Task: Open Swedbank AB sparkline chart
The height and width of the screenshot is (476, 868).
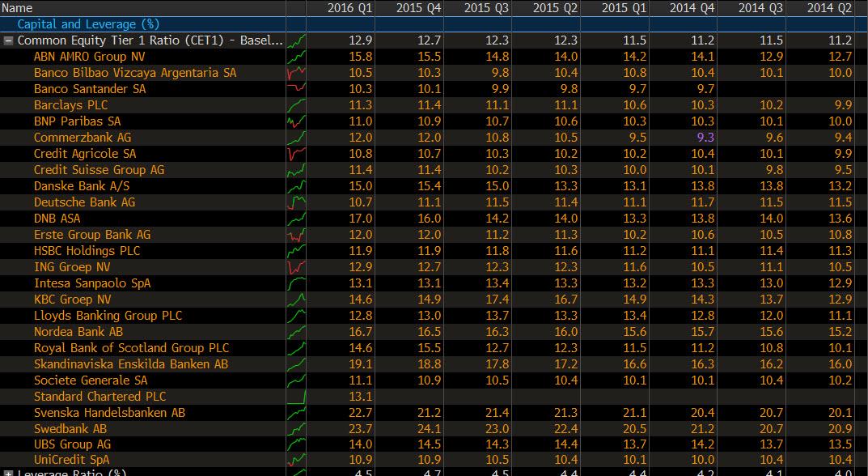Action: pos(296,429)
